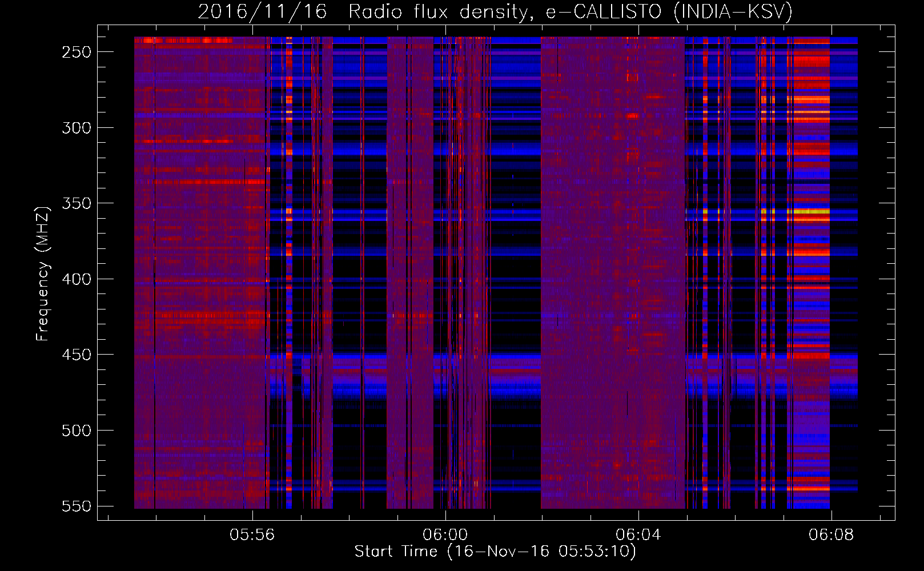The width and height of the screenshot is (924, 571).
Task: Click the "Start Time (16-Nov-16 05:53:10)" x-axis label
Action: click(x=495, y=552)
